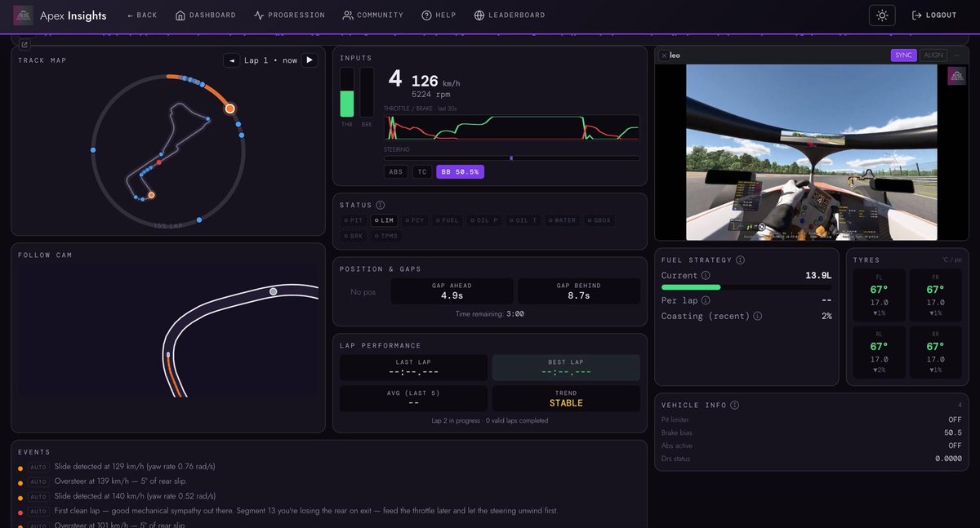The image size is (980, 528).
Task: Click the onboard video thumbnail
Action: click(x=812, y=153)
